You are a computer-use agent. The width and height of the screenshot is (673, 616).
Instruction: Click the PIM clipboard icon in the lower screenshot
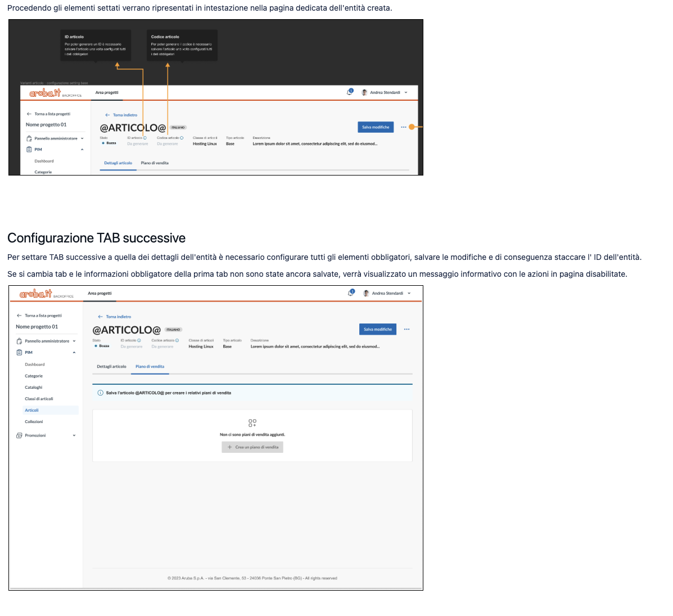[19, 353]
